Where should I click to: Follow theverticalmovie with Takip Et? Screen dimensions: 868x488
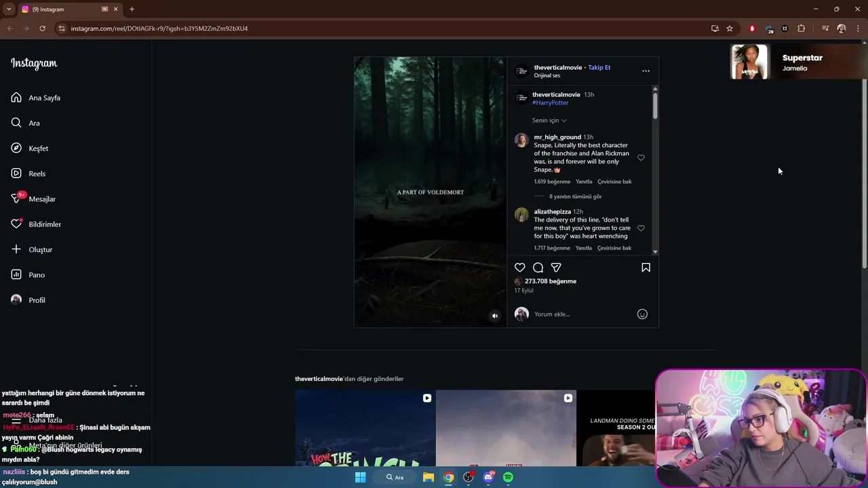599,68
